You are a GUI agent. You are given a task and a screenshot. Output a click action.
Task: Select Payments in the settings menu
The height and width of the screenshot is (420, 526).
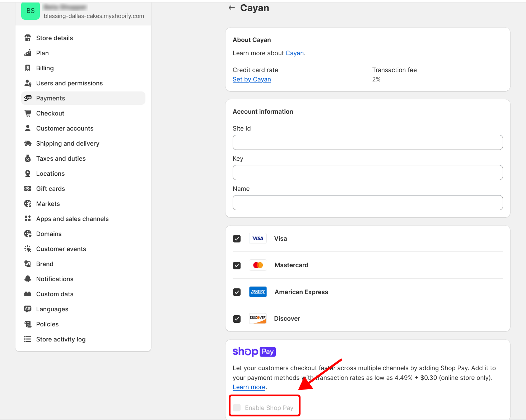pyautogui.click(x=83, y=98)
